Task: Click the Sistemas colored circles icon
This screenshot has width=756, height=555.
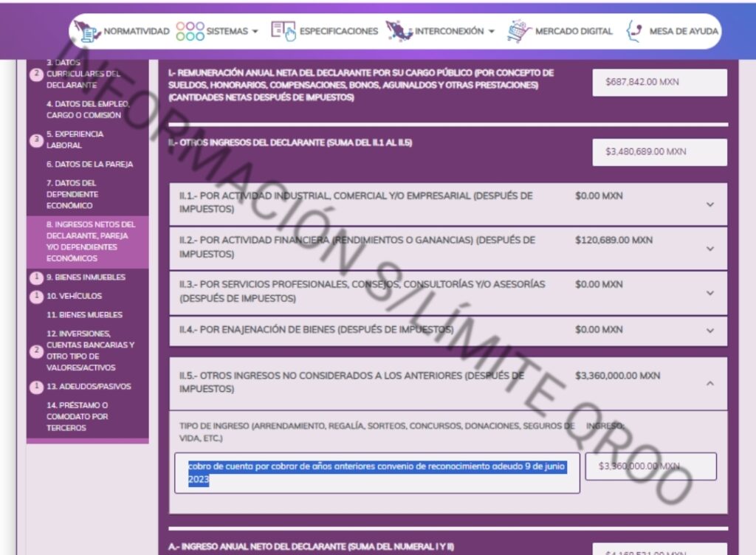Action: coord(190,32)
